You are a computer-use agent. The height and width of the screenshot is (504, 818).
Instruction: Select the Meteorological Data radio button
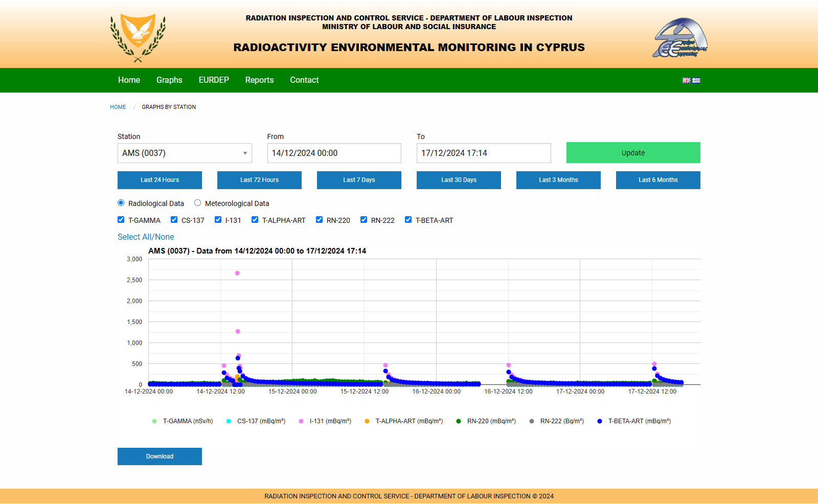click(x=198, y=203)
